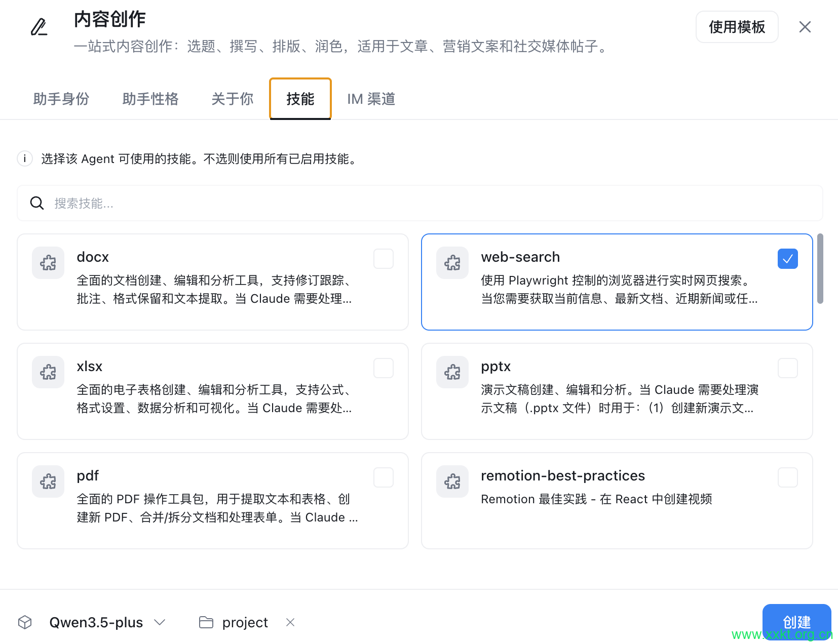Click the 内容创作 dialog heading

click(x=110, y=19)
